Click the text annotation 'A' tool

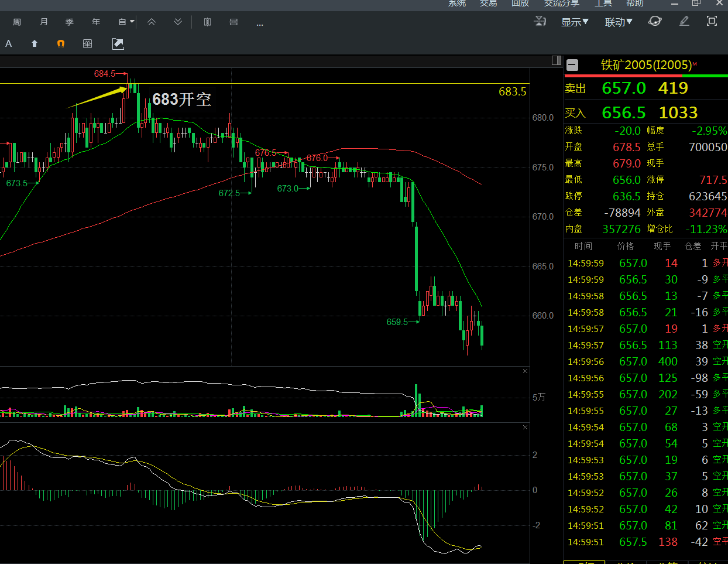tap(9, 43)
